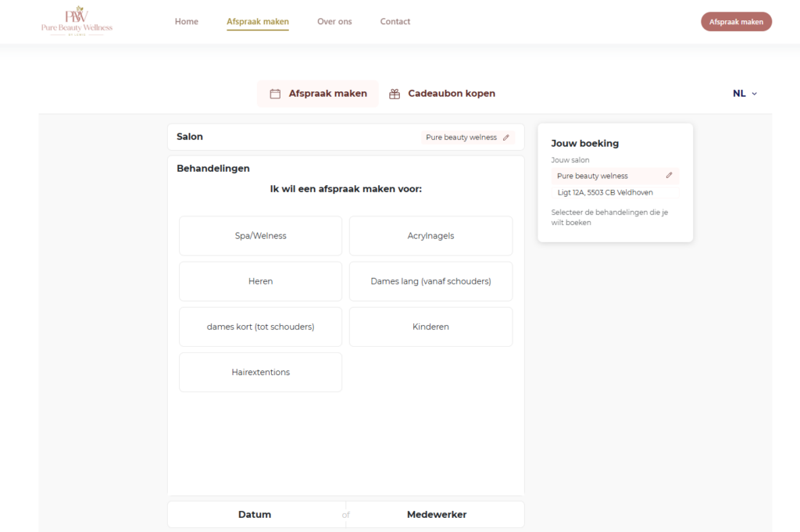Open the Kinderen treatment category

430,327
